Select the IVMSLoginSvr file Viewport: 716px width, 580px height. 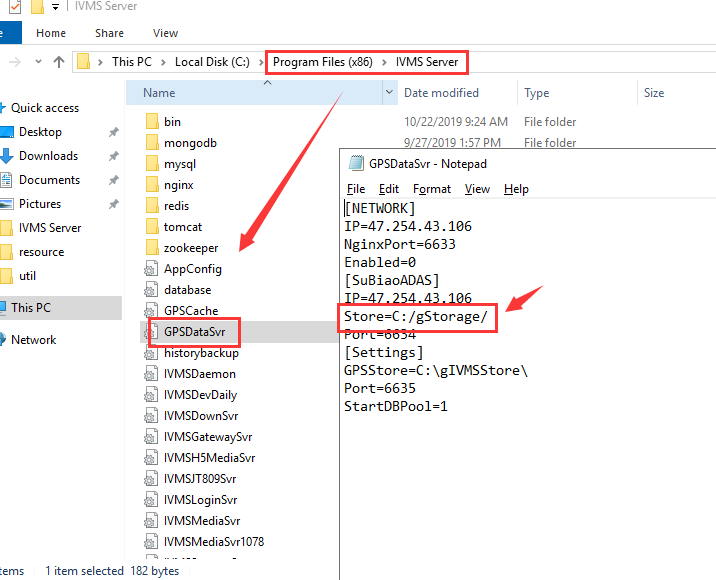[x=200, y=500]
